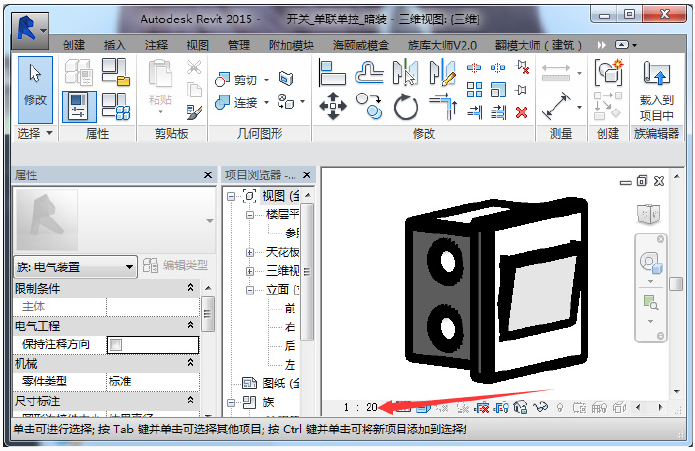
Task: Open the Material value field showing 标准
Action: point(153,381)
